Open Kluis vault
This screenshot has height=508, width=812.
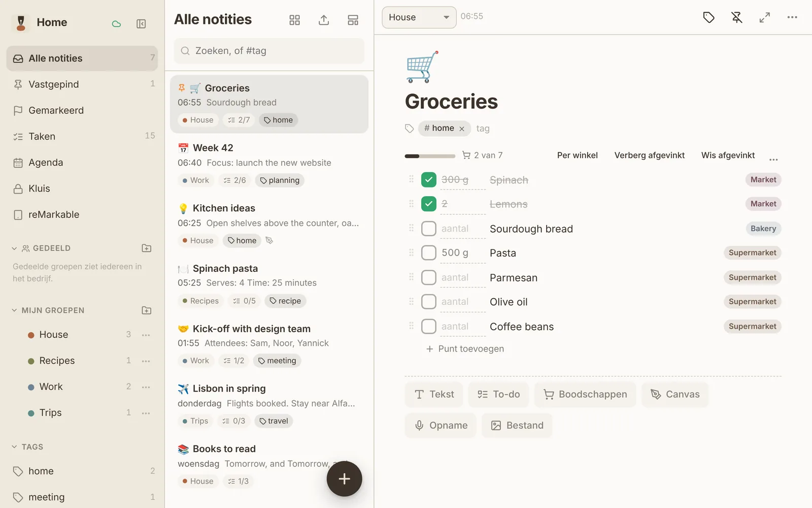(x=82, y=188)
